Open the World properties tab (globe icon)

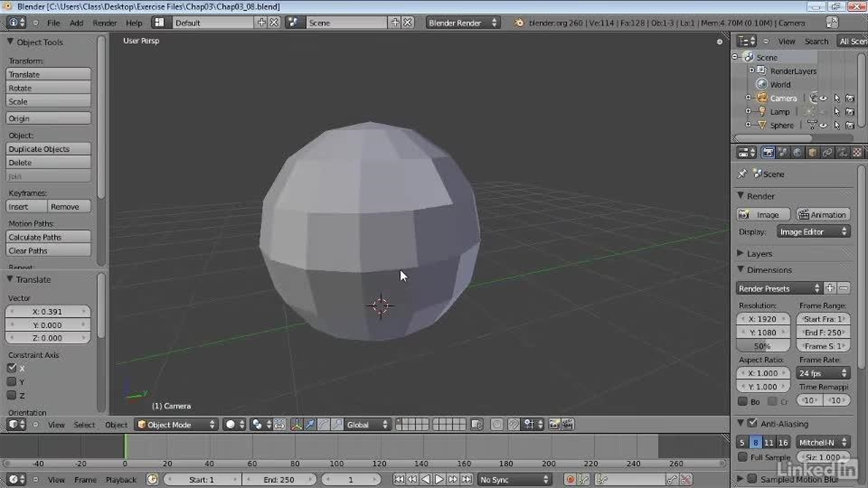798,152
